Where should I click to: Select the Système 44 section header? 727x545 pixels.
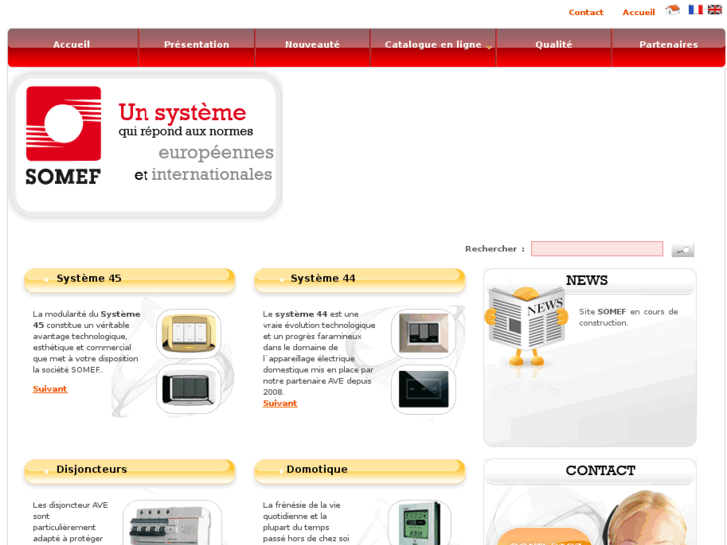click(x=360, y=280)
